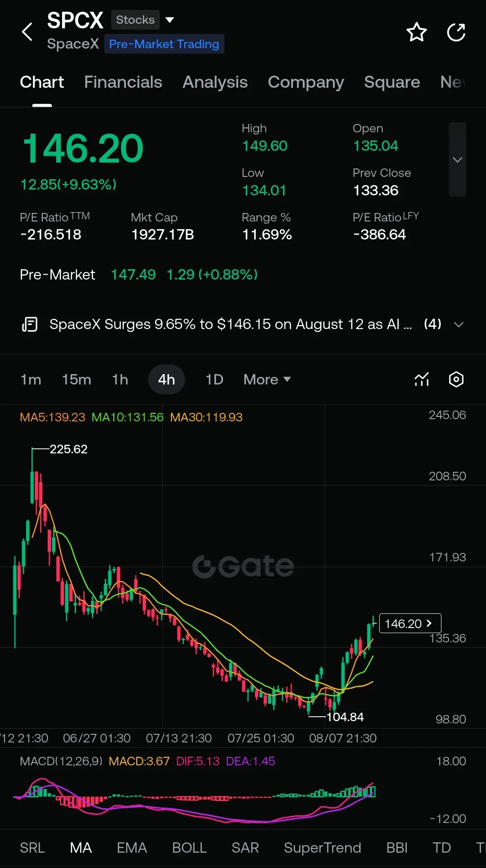Open the SpaceX Surges 9.65% news headline
The width and height of the screenshot is (486, 868).
(230, 324)
